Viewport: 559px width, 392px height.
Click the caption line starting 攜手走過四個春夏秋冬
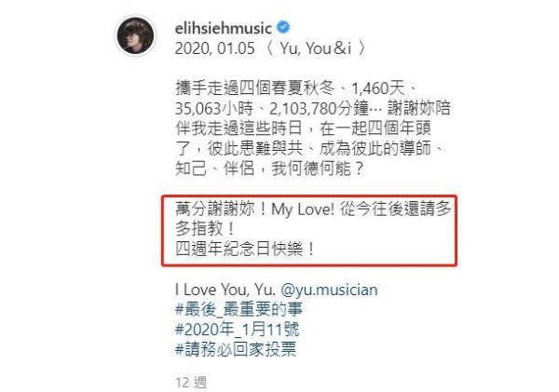point(295,88)
